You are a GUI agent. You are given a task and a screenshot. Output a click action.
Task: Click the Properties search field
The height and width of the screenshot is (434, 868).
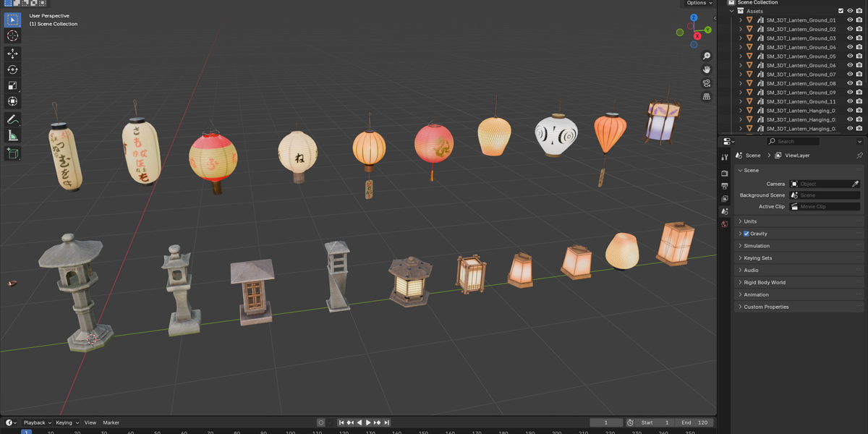point(793,141)
